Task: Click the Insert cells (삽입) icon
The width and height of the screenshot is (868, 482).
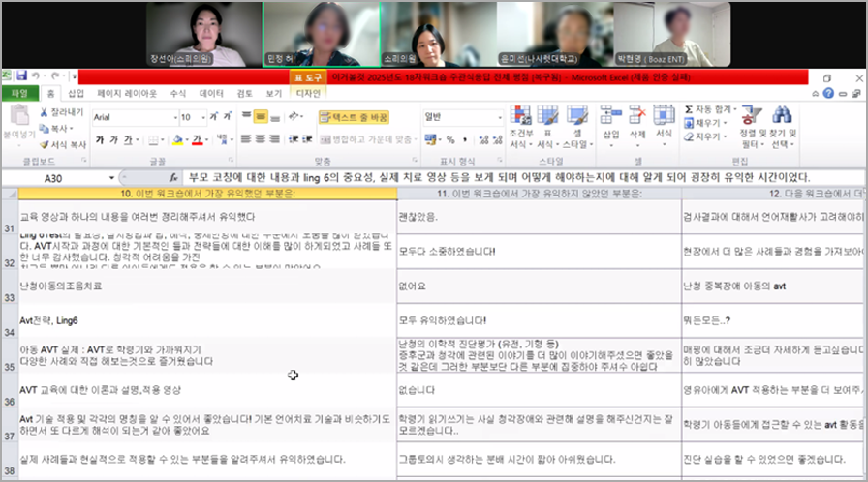Action: point(610,115)
